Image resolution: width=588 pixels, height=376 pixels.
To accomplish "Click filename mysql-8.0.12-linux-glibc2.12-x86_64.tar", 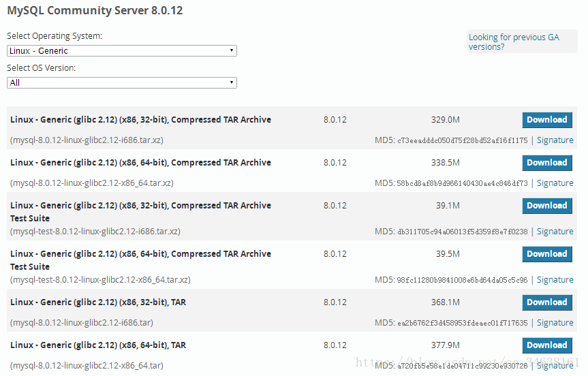I will 87,365.
